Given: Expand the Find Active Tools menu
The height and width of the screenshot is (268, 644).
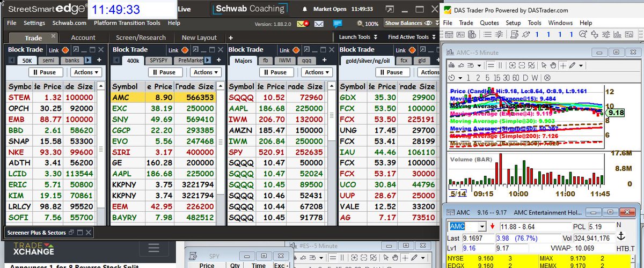Looking at the screenshot, I should tap(412, 37).
